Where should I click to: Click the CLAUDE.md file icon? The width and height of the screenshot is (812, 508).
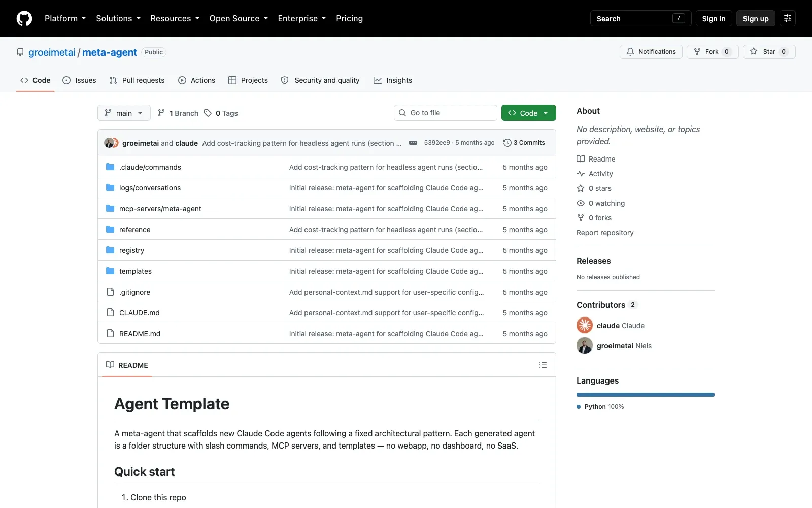tap(110, 312)
